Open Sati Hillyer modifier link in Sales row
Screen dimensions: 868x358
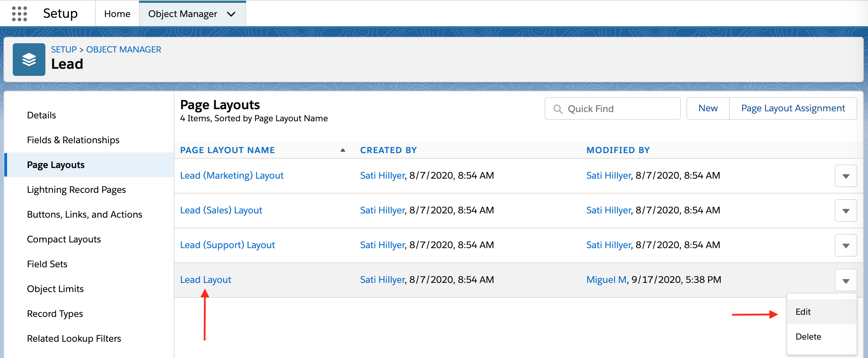click(609, 210)
